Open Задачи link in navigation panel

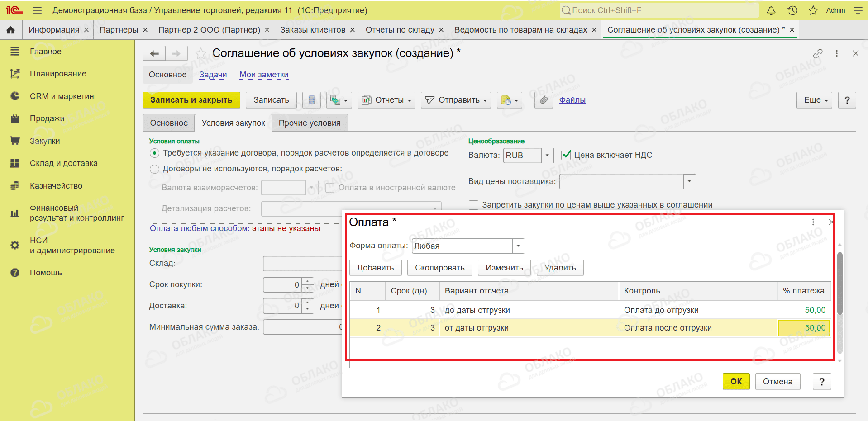213,75
